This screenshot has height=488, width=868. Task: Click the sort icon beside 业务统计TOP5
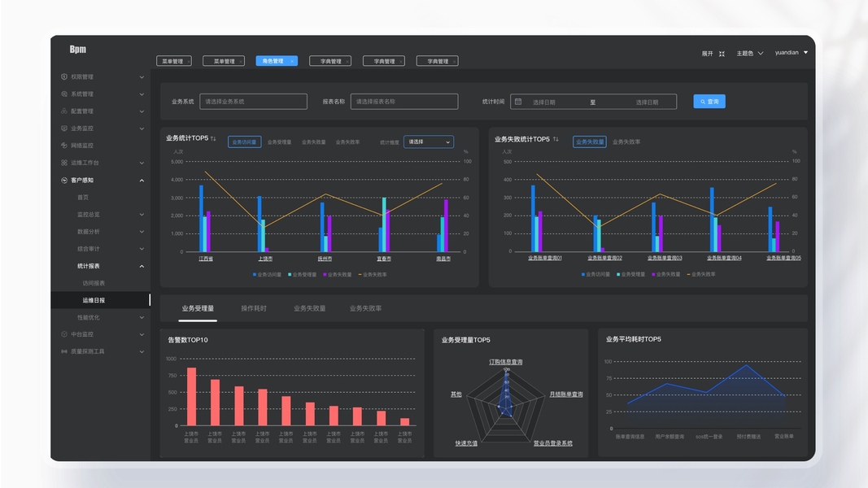(213, 138)
